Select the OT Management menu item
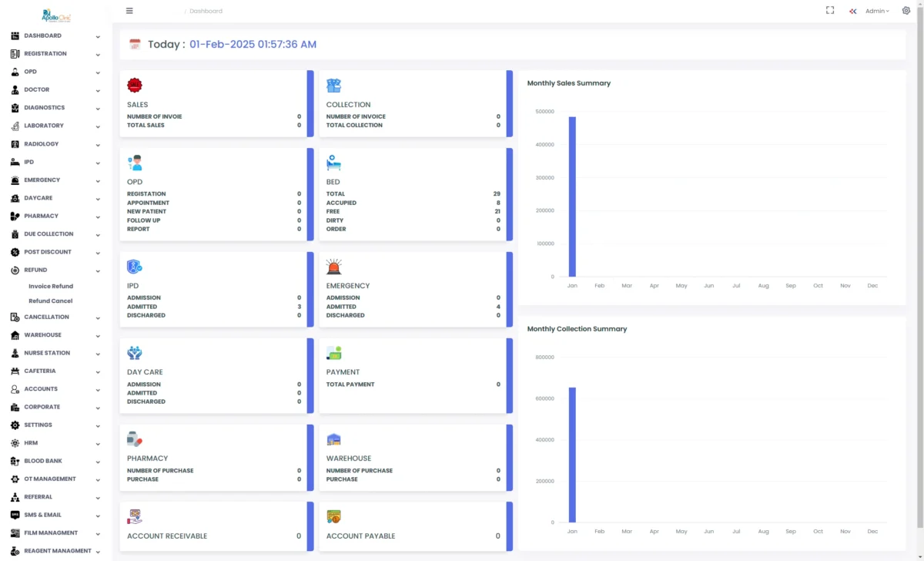924x561 pixels. 49,479
